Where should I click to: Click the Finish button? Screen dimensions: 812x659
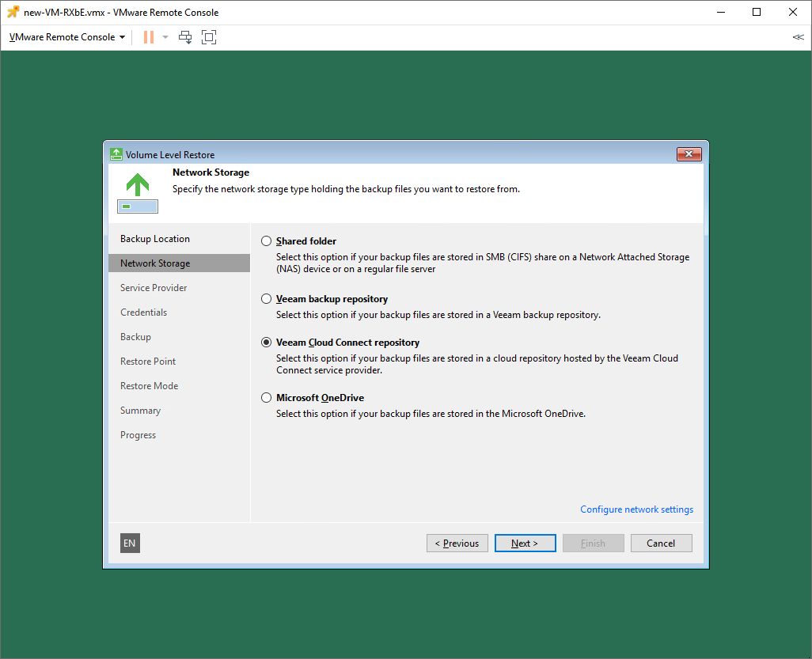tap(593, 543)
